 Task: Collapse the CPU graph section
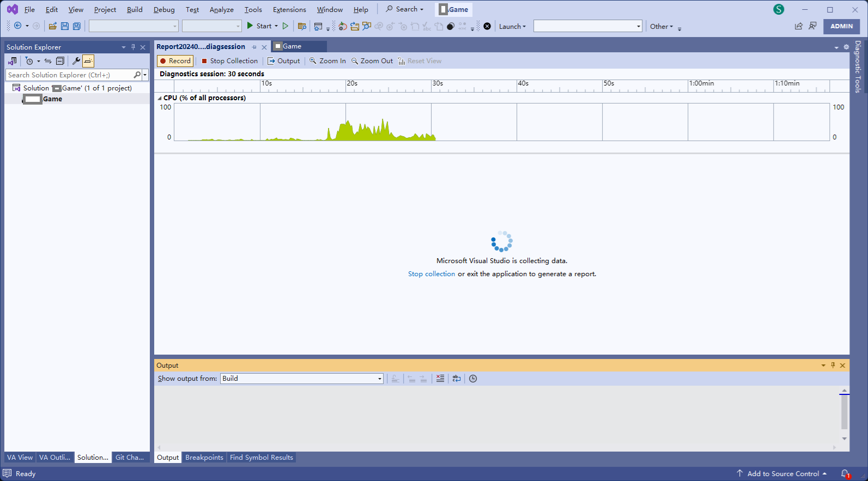(x=160, y=98)
